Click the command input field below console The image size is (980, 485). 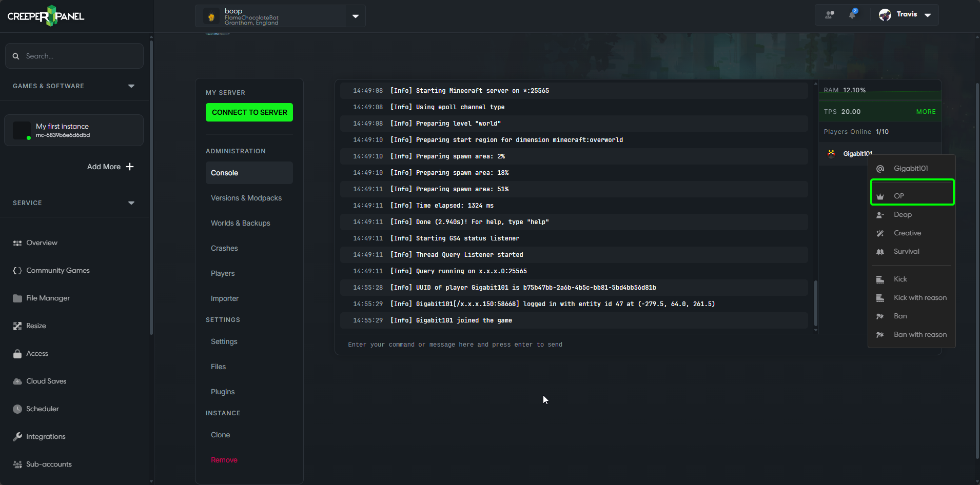point(575,344)
